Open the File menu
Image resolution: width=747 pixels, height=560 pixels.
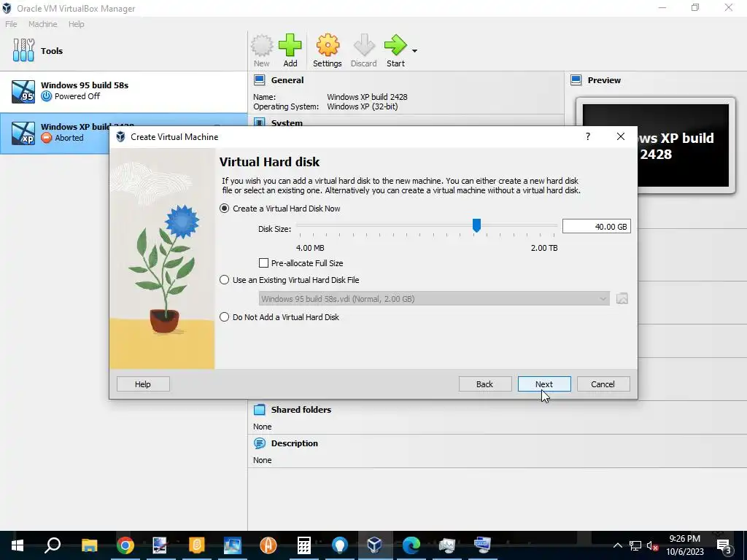pos(11,24)
